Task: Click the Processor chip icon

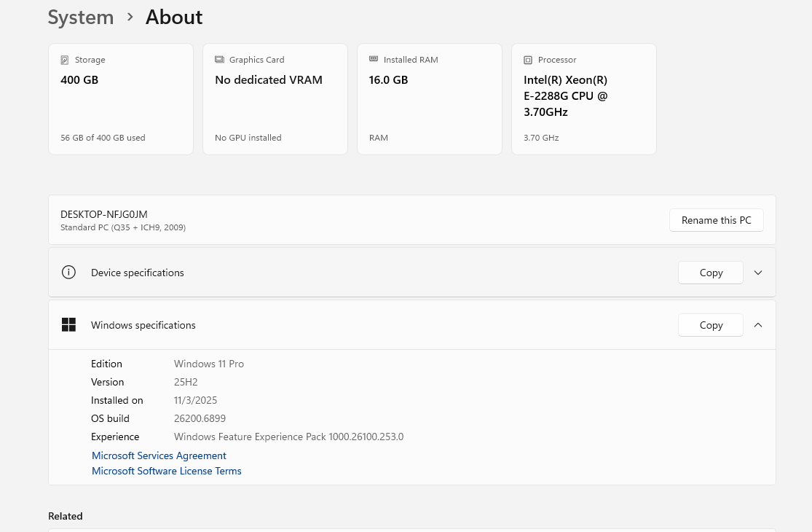Action: [528, 60]
